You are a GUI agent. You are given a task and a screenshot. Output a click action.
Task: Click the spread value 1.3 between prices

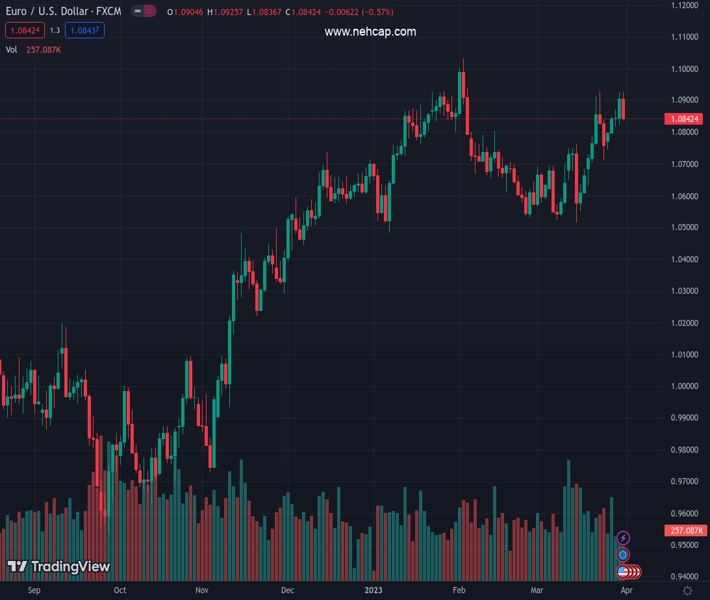[55, 31]
